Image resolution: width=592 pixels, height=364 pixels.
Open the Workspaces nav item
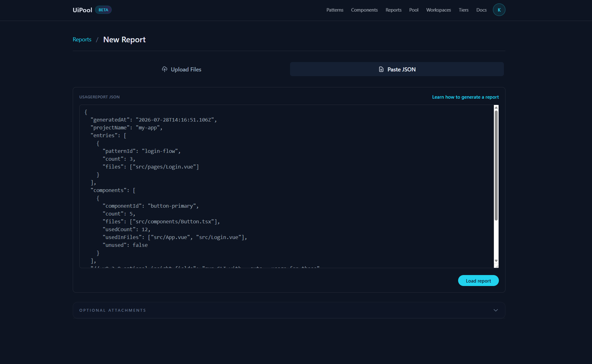pos(438,10)
